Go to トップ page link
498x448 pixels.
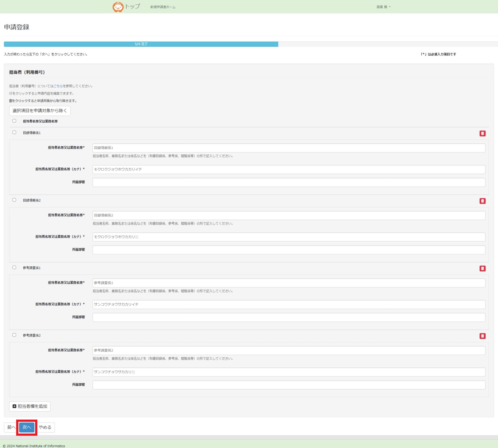tap(132, 6)
